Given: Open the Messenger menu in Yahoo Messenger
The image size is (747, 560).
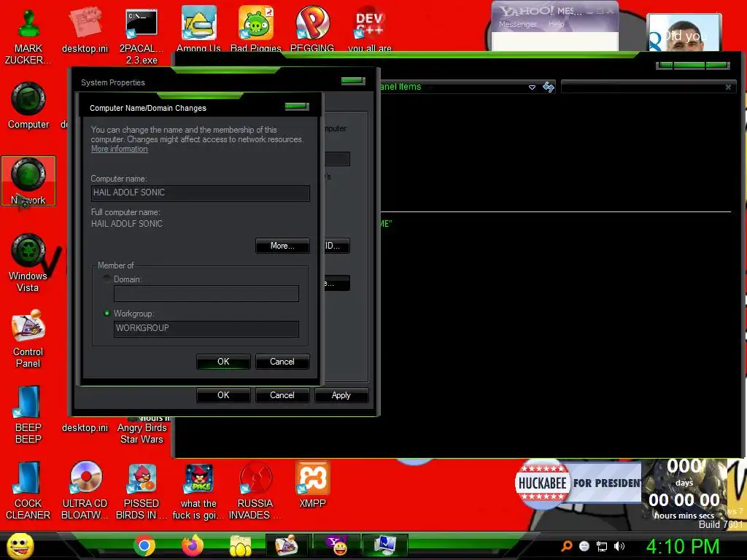Looking at the screenshot, I should click(517, 24).
